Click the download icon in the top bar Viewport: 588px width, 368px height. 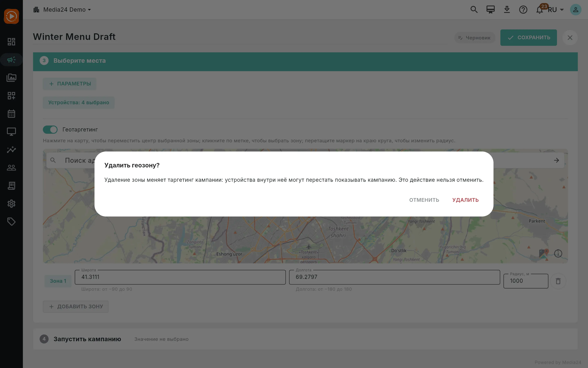click(507, 10)
